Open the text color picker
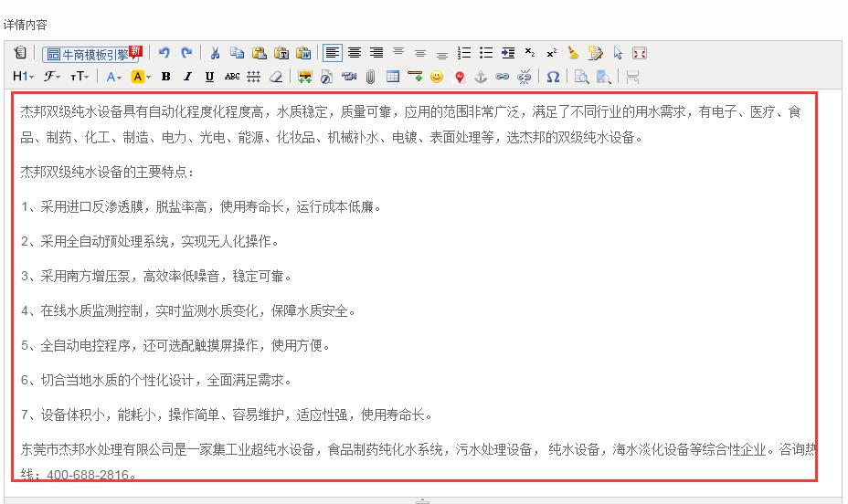This screenshot has width=848, height=504. [113, 77]
